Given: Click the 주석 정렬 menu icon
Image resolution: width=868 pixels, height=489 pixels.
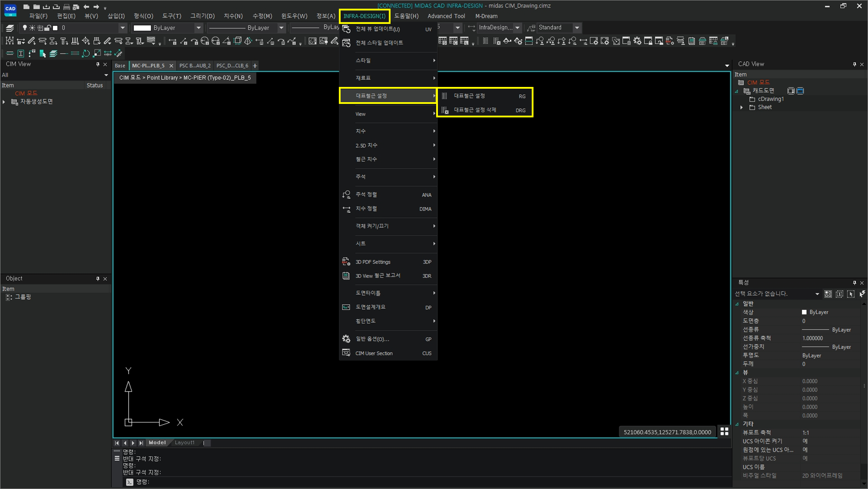Looking at the screenshot, I should tap(346, 195).
